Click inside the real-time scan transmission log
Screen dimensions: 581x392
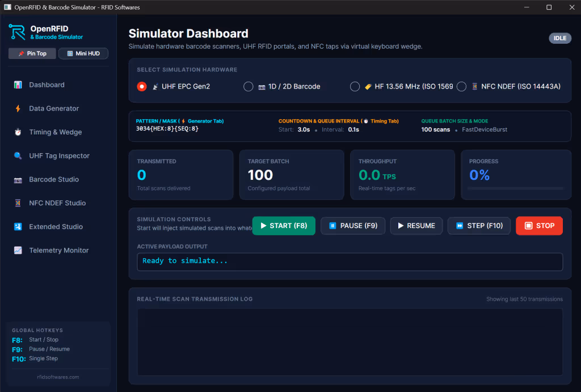point(350,342)
